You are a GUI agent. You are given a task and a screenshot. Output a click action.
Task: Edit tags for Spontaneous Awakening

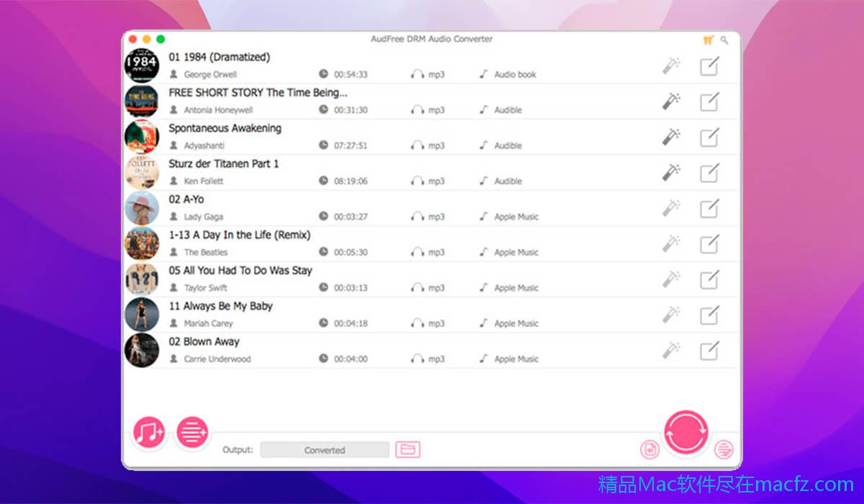(709, 137)
